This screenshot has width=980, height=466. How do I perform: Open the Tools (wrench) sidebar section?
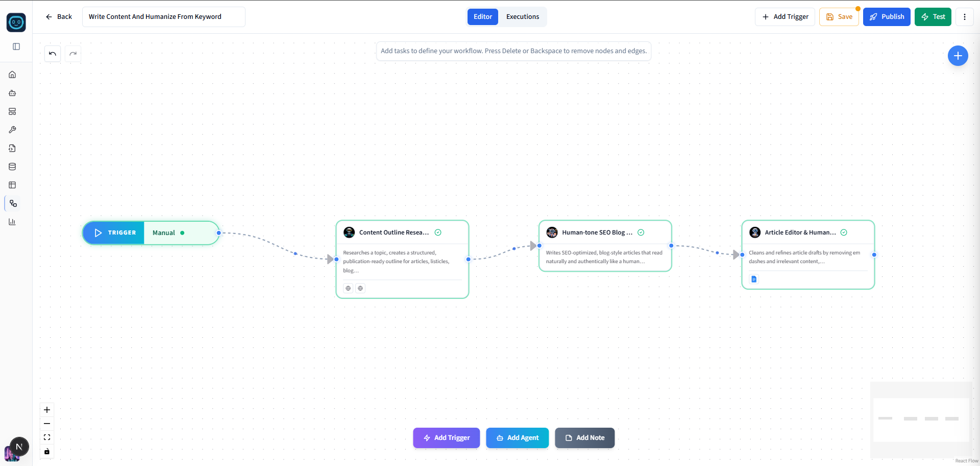(x=12, y=129)
